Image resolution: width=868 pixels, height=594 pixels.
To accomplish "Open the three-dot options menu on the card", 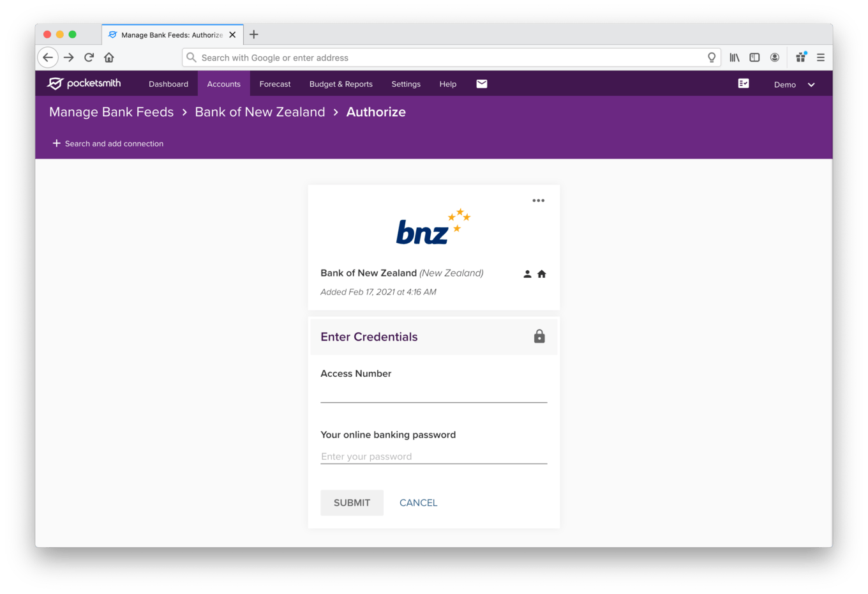I will coord(538,200).
